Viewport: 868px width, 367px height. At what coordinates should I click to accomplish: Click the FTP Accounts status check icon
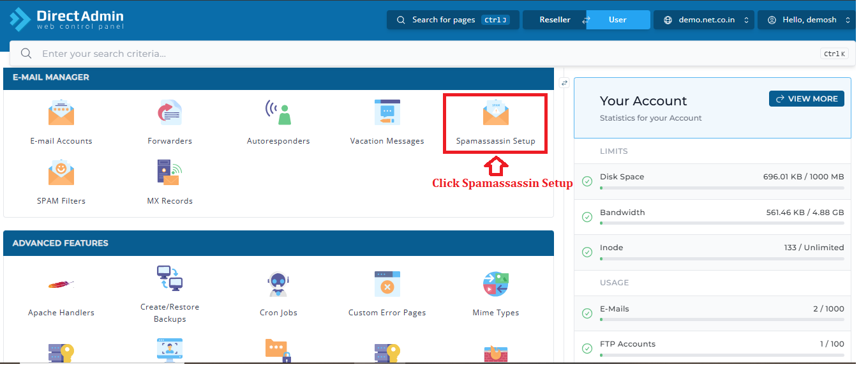coord(587,348)
